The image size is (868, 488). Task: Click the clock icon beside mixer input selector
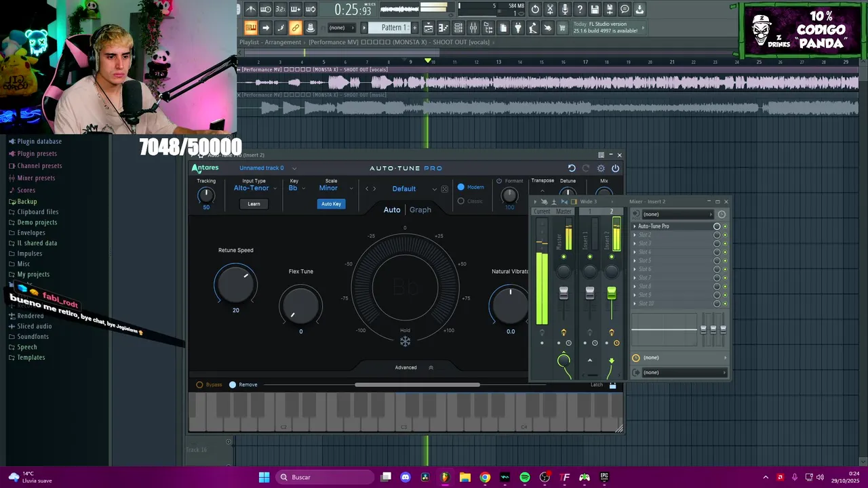pyautogui.click(x=722, y=214)
